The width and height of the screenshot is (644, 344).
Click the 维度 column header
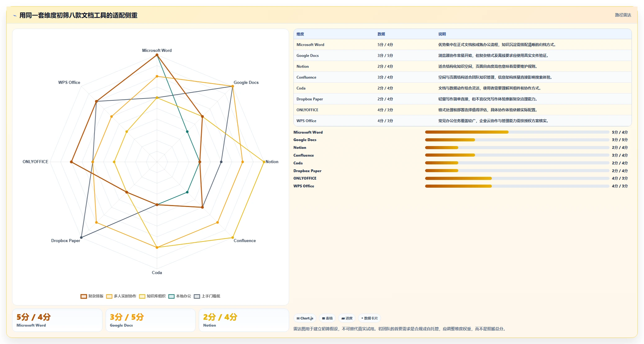(x=300, y=34)
